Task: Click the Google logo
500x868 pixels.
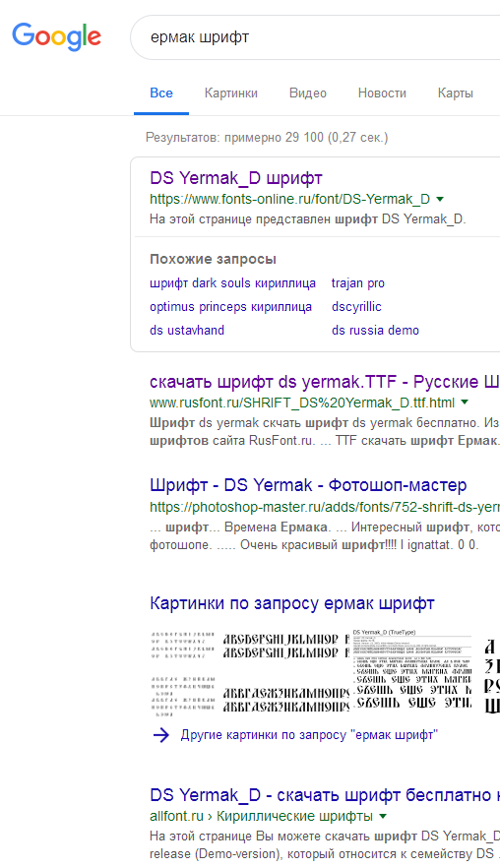Action: point(56,36)
